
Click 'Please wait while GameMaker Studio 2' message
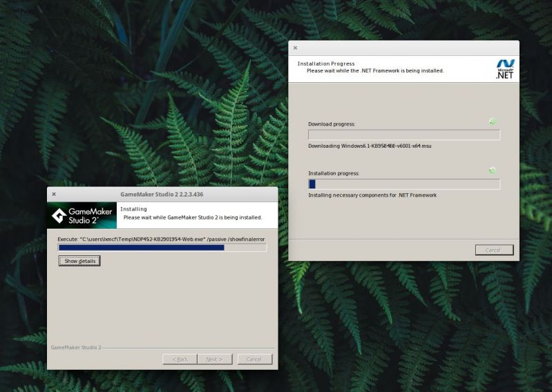point(193,217)
